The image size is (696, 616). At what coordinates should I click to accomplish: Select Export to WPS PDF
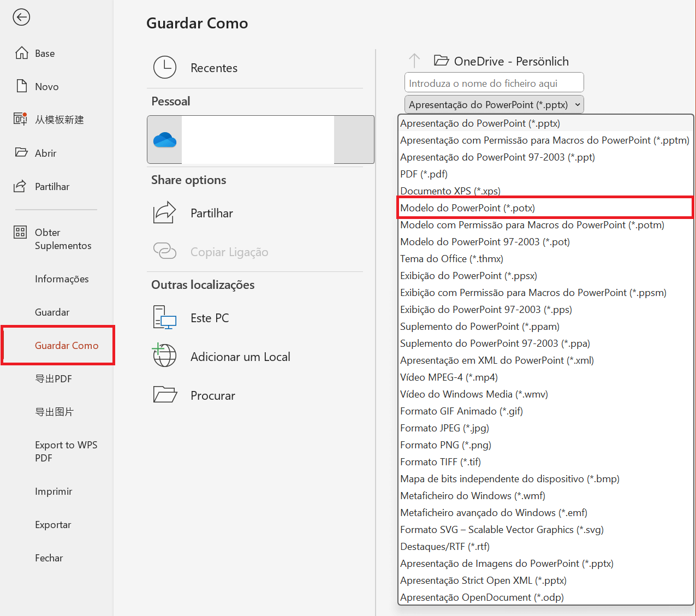pyautogui.click(x=66, y=452)
